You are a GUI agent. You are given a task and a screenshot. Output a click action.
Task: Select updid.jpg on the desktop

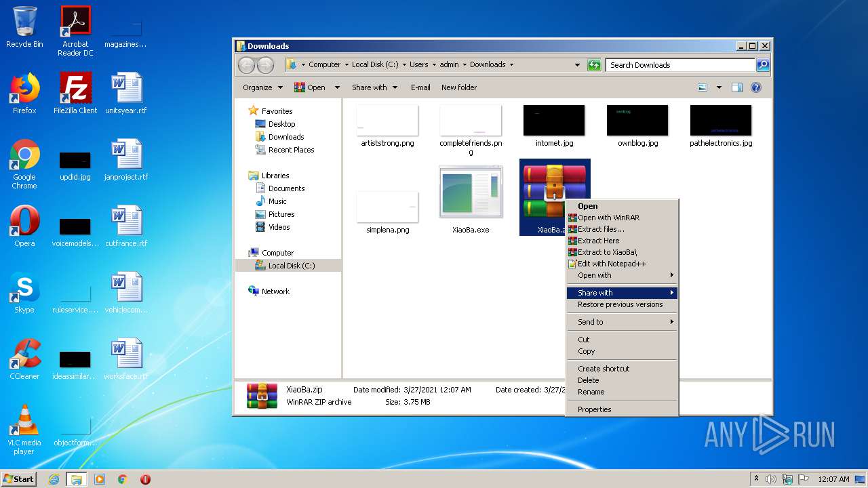(75, 166)
